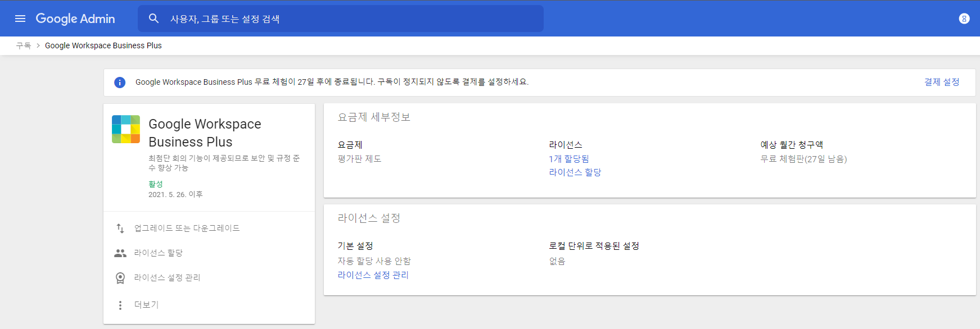Screen dimensions: 980x329
Task: Click Google Workspace Business Plus breadcrumb
Action: [x=103, y=45]
